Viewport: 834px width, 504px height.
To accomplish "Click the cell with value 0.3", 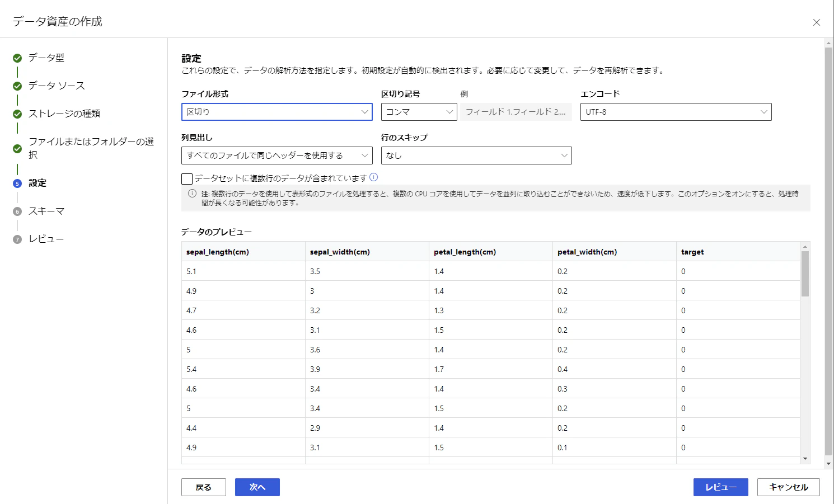I will [615, 389].
